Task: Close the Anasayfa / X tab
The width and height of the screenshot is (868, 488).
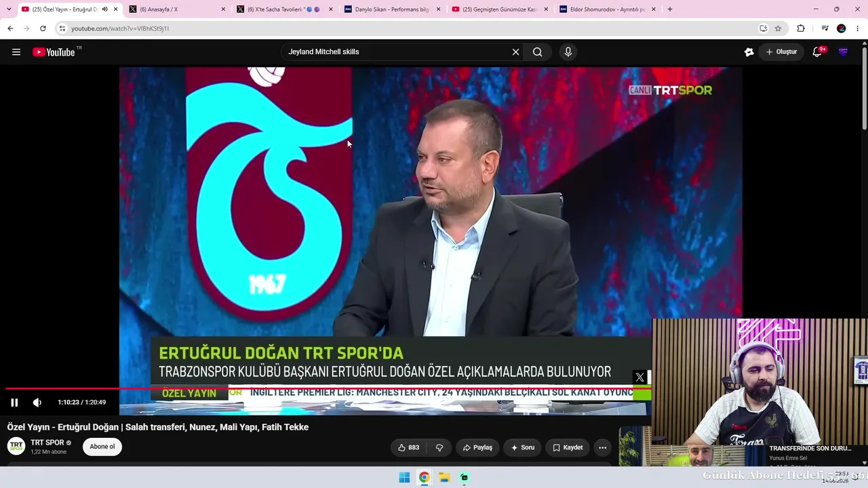Action: click(x=223, y=9)
